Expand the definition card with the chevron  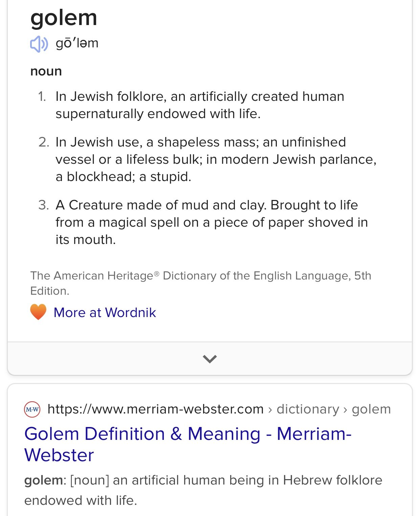(209, 359)
